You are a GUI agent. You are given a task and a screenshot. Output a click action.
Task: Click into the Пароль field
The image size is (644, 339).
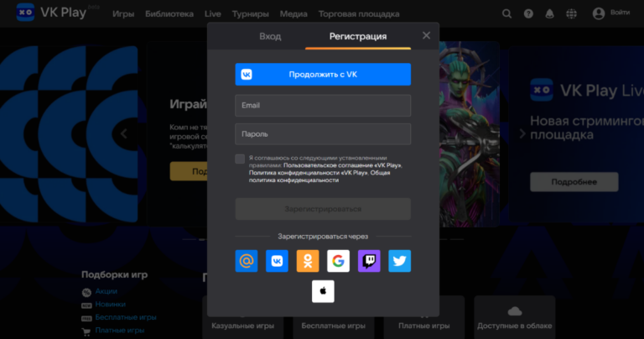coord(323,134)
